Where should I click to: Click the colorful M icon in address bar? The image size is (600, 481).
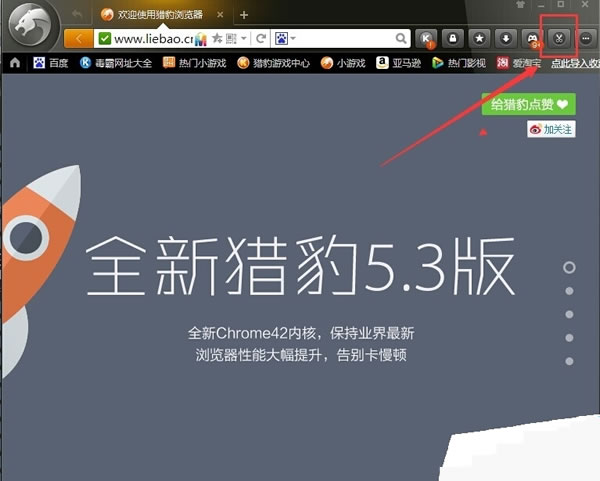coord(201,39)
